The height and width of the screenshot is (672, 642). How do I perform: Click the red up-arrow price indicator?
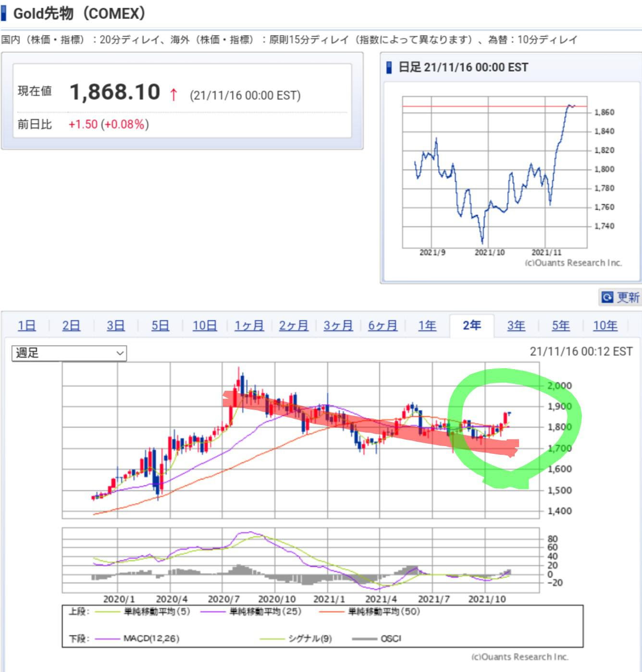pos(173,94)
